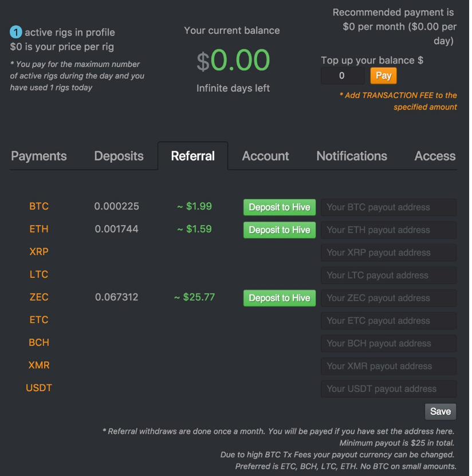
Task: Deposit BTC referral earnings to Hive
Action: coord(280,207)
